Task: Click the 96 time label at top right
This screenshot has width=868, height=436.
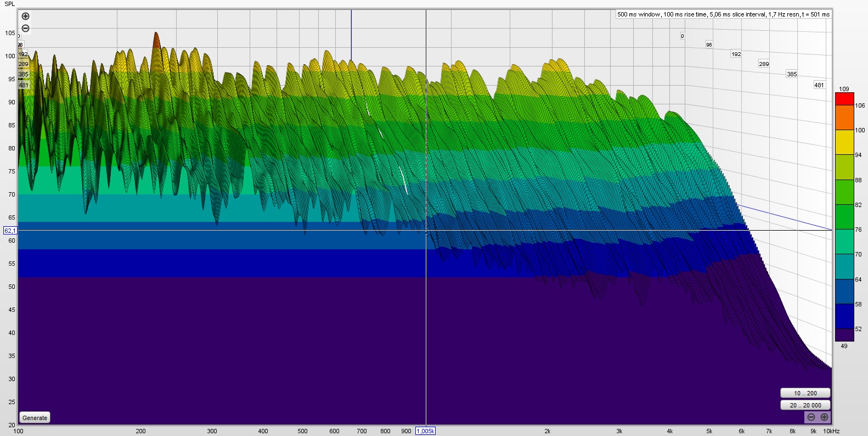Action: (709, 44)
